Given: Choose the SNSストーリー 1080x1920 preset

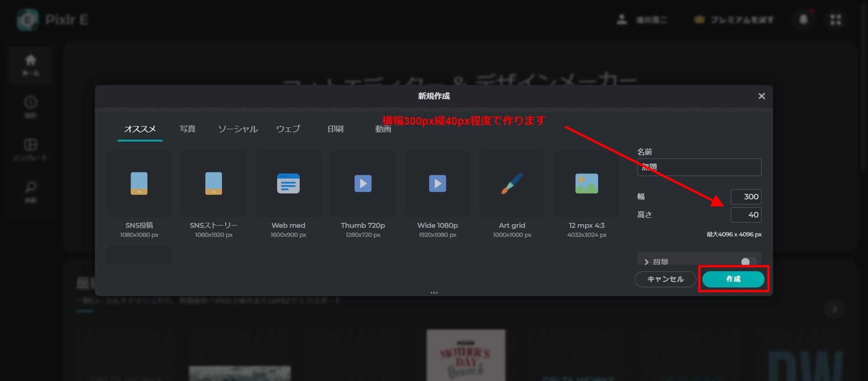Looking at the screenshot, I should pos(213,183).
